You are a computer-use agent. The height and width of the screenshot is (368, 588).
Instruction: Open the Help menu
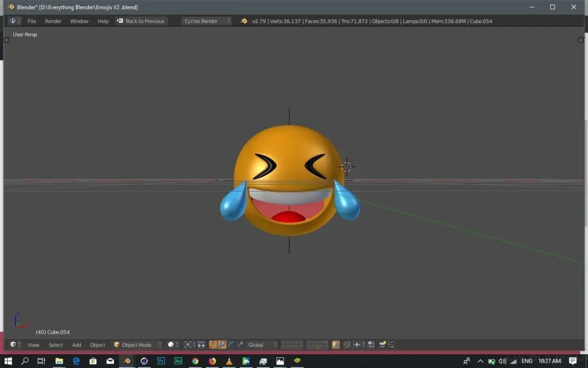click(x=103, y=21)
